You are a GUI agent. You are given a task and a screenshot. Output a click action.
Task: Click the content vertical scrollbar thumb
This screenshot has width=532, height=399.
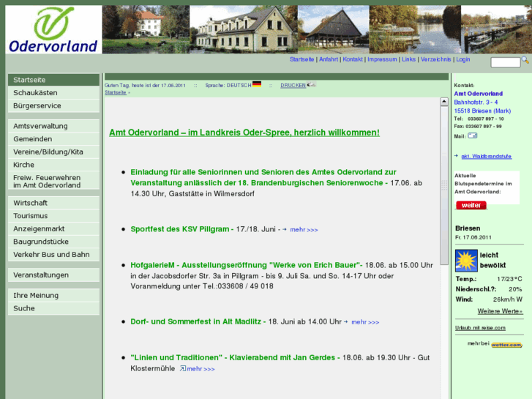tap(443, 185)
